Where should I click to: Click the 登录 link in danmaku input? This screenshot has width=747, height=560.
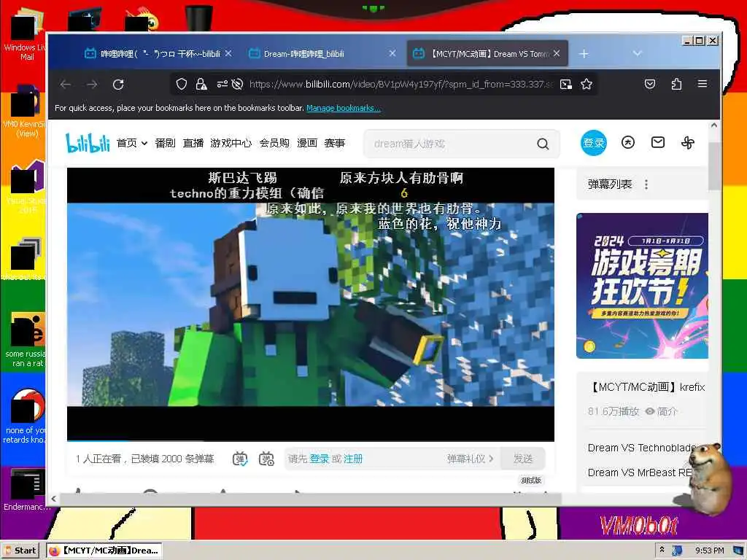320,459
